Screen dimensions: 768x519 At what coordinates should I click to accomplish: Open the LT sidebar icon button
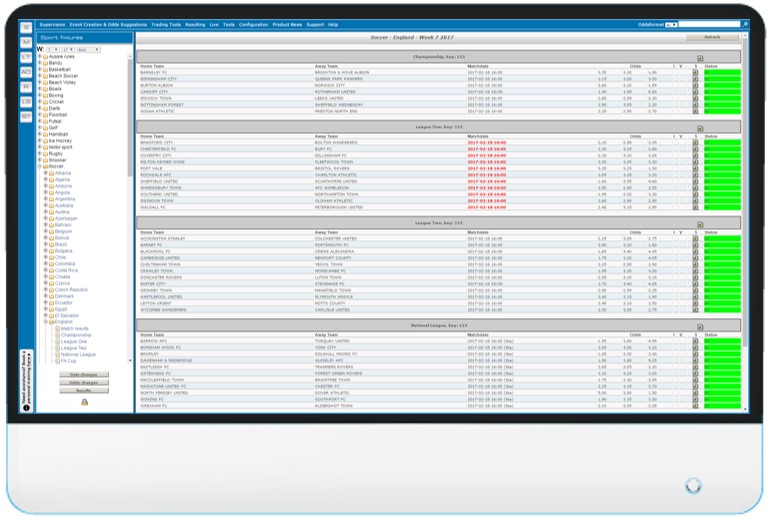26,56
